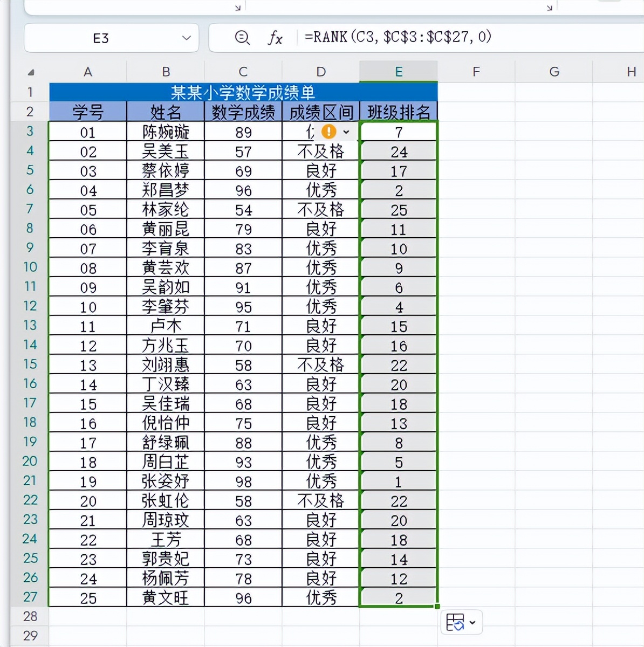Select name cell 卢木

pos(166,326)
